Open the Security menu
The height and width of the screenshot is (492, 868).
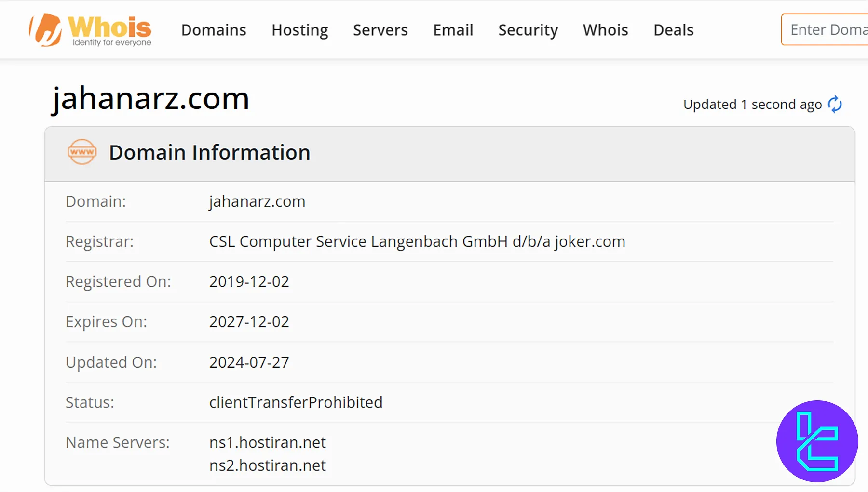click(x=528, y=30)
